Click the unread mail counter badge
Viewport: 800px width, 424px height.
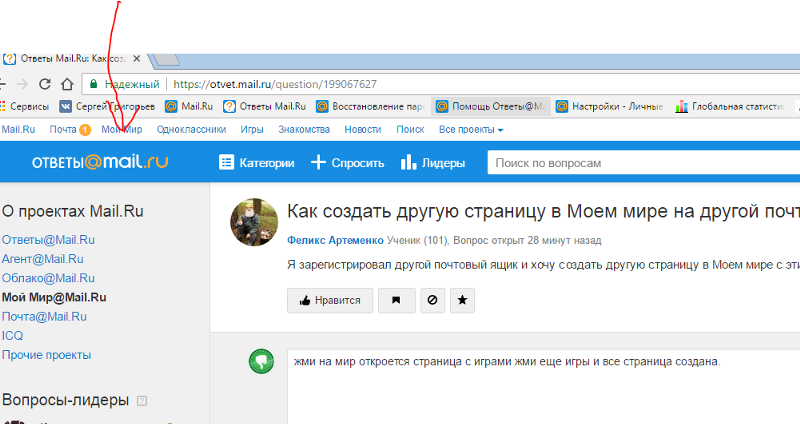[85, 130]
